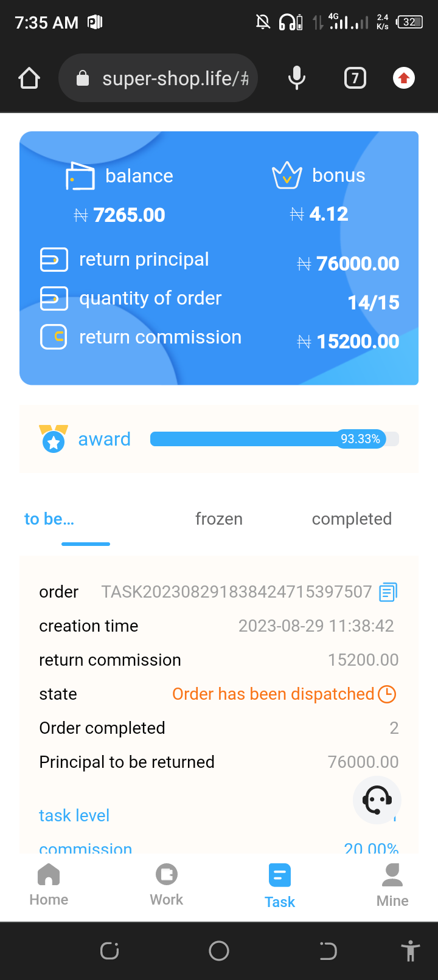
Task: Copy the order number with copy icon
Action: click(x=388, y=592)
